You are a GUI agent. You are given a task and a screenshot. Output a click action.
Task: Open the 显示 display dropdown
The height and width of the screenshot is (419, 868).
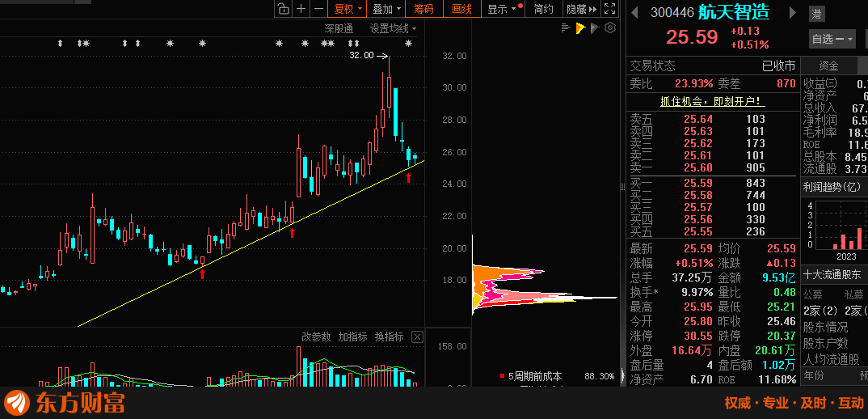click(x=503, y=8)
